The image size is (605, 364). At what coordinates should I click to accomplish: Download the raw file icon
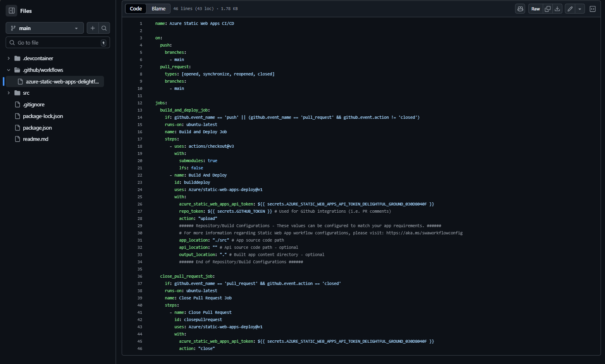coord(557,9)
